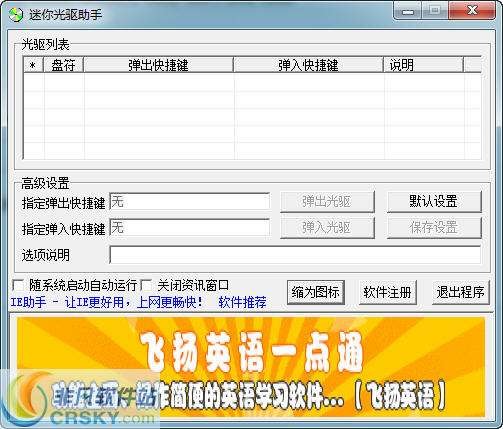Enable 随系统启动自动运行 checkbox
This screenshot has width=503, height=429.
click(x=18, y=285)
